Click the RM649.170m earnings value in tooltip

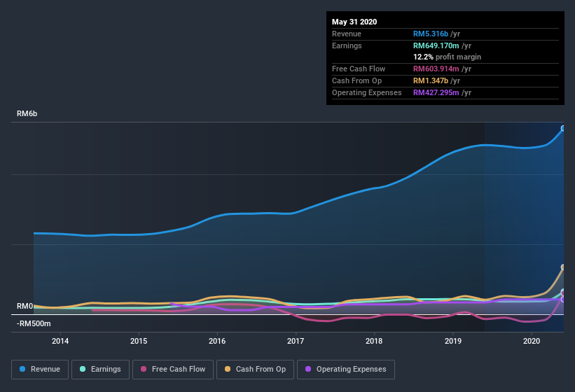436,45
